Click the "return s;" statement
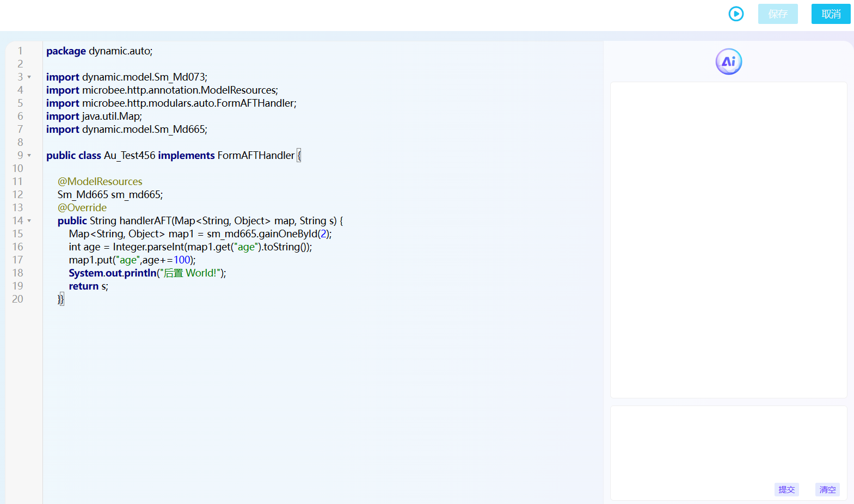854x504 pixels. (x=88, y=286)
